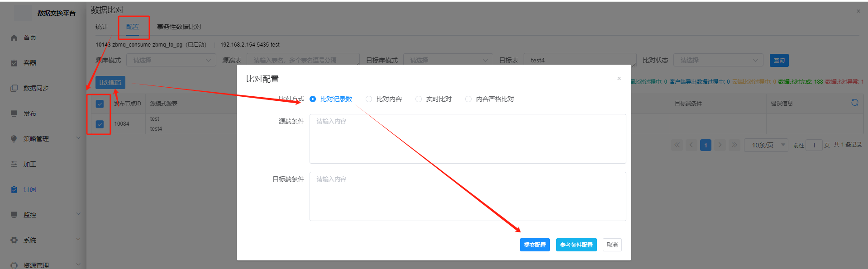Click the 策略管理 lightbulb icon
This screenshot has width=868, height=269.
coord(14,139)
